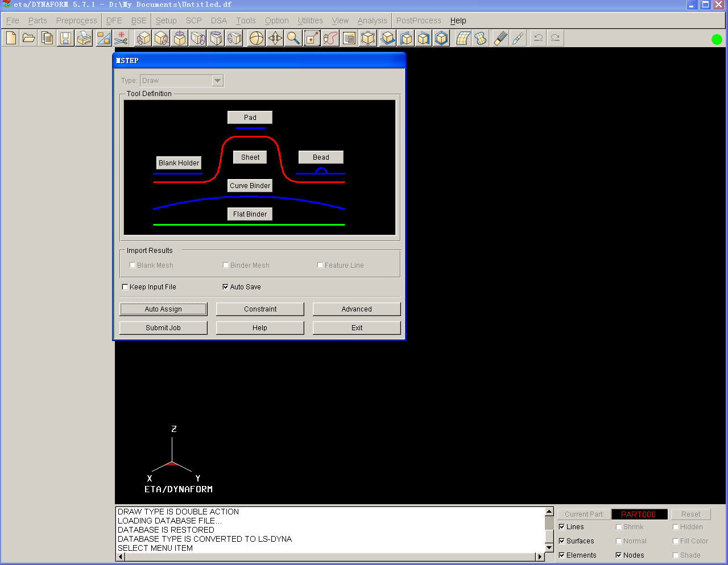Toggle the Surfaces display checkbox

562,541
